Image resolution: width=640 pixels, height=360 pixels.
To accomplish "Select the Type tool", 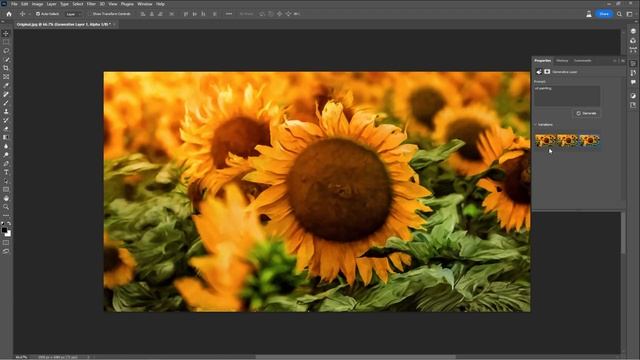I will pos(6,172).
